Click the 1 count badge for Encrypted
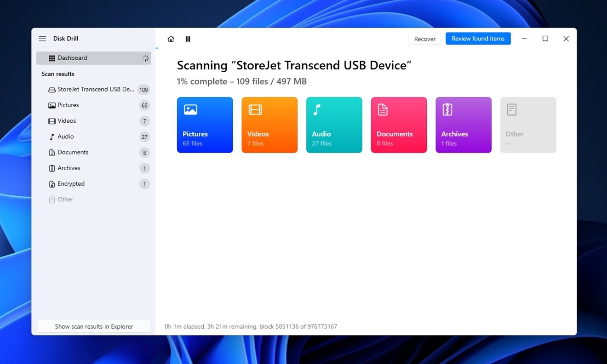Viewport: 607px width, 364px height. (144, 184)
